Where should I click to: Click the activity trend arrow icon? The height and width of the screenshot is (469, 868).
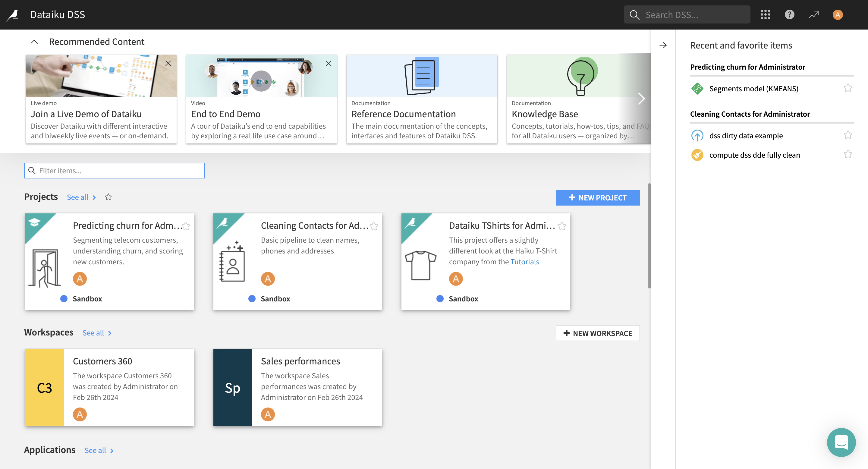coord(814,14)
